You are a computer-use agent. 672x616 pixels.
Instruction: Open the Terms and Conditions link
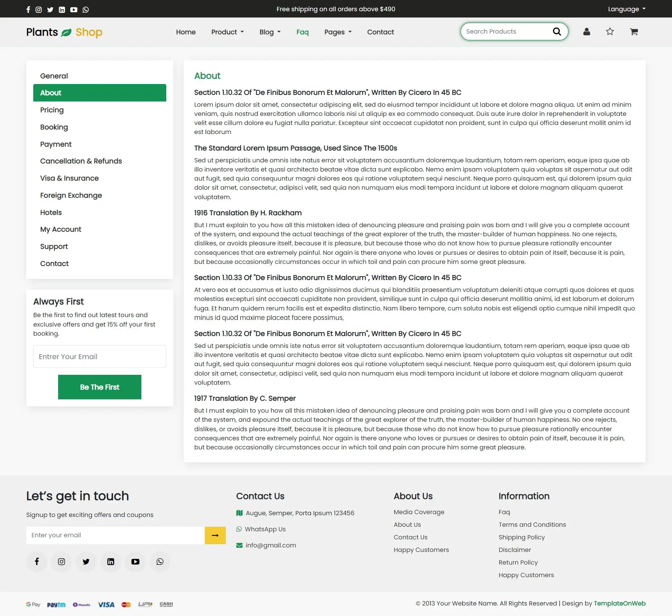(532, 525)
